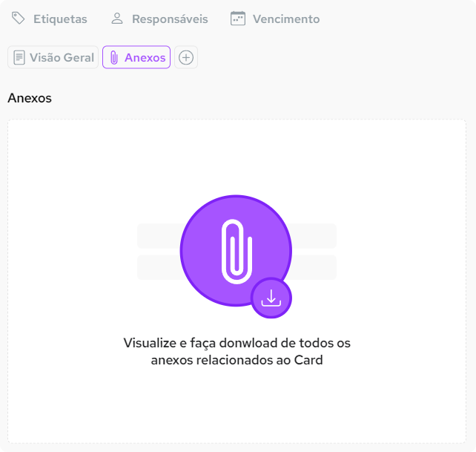
Task: Click the 'Visualize e faça donwload' message
Action: coord(237,351)
